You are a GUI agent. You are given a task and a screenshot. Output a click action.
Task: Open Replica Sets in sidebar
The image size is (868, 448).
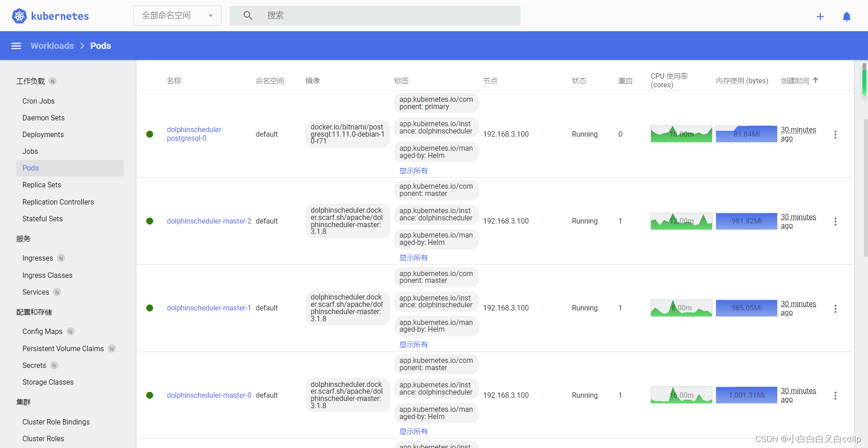(42, 185)
